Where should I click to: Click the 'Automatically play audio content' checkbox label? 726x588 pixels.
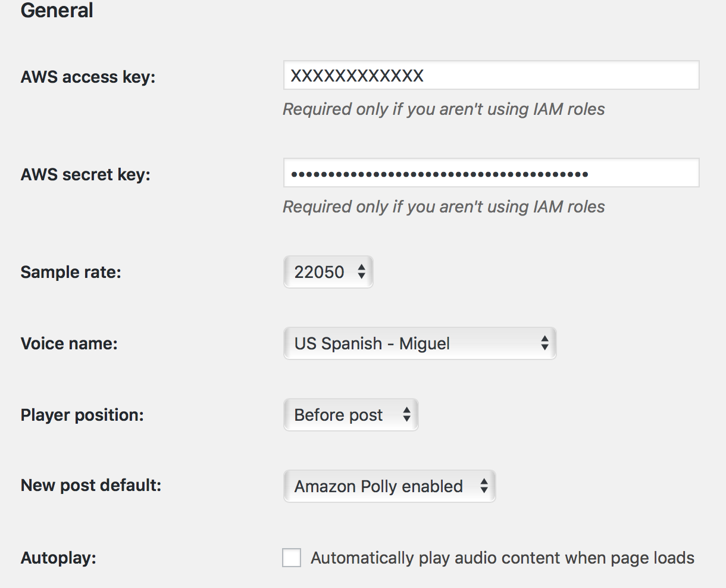tap(502, 558)
